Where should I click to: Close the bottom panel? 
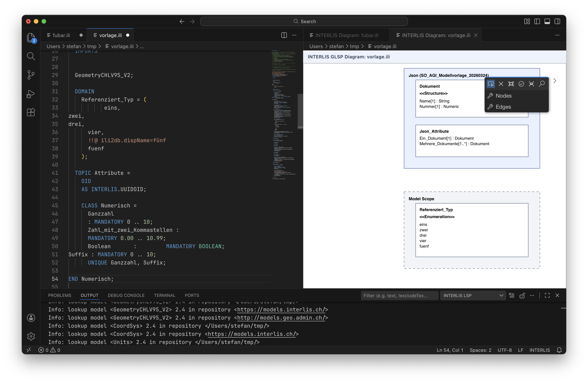click(557, 295)
